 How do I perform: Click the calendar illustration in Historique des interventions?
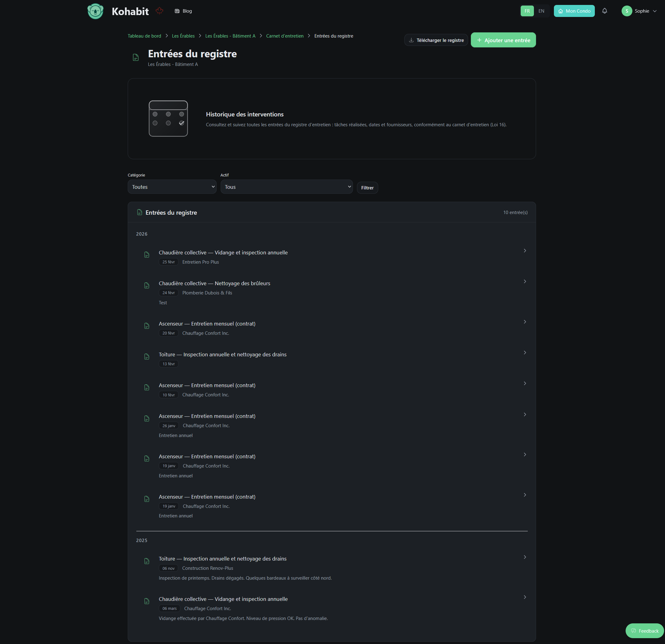[x=168, y=119]
